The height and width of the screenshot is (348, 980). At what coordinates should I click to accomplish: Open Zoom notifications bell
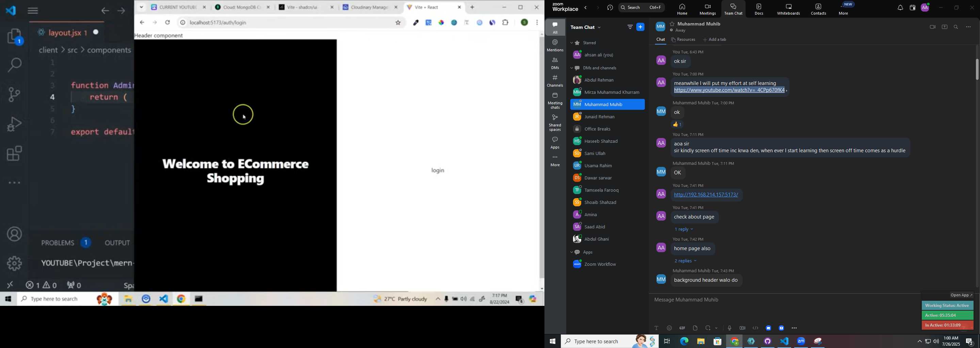900,8
